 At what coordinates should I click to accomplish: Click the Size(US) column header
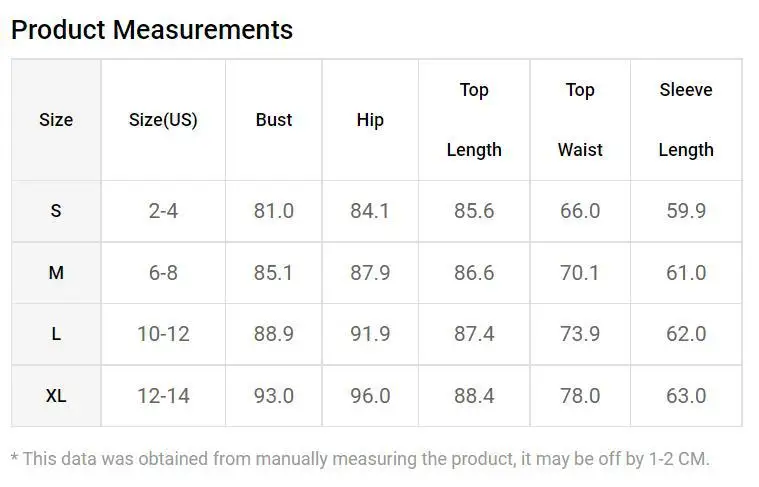(x=163, y=120)
